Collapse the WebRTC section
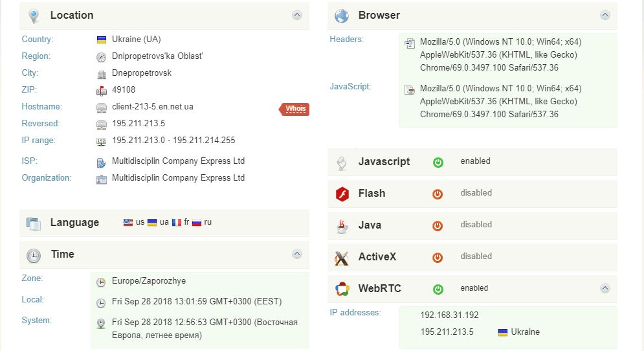The height and width of the screenshot is (351, 644). click(x=605, y=288)
